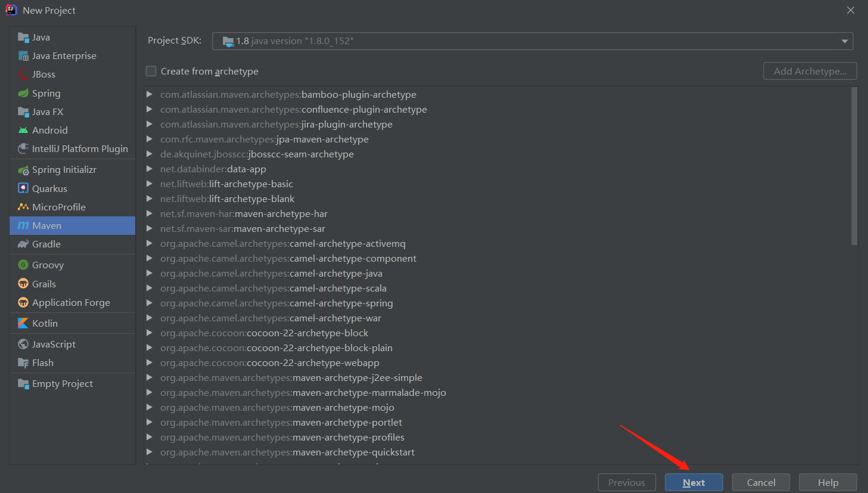Screen dimensions: 868x493
Task: Click the Android robot icon
Action: coord(23,130)
